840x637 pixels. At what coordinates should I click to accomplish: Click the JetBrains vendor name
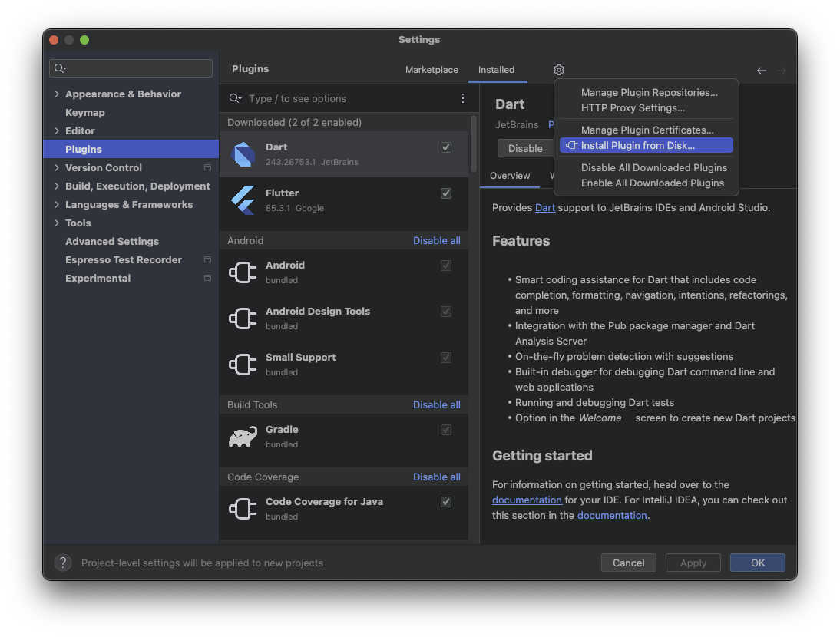pos(517,125)
